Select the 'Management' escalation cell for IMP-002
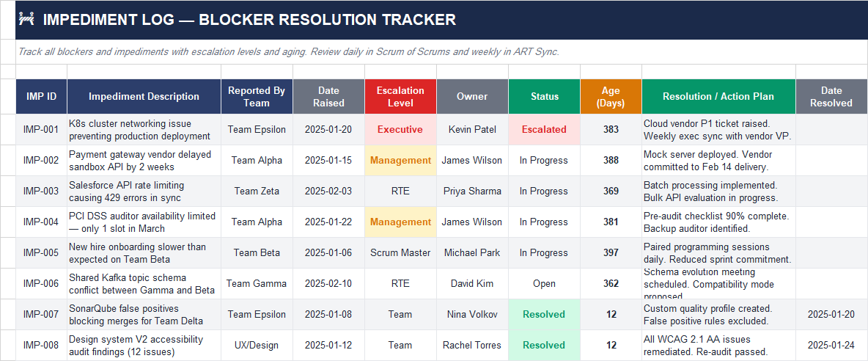868x361 pixels. click(x=401, y=161)
